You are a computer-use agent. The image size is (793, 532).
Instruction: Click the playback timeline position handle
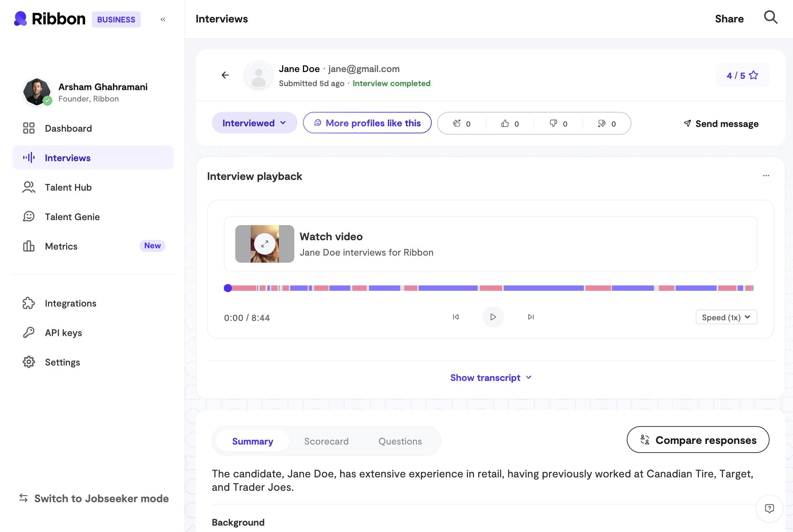pyautogui.click(x=228, y=288)
